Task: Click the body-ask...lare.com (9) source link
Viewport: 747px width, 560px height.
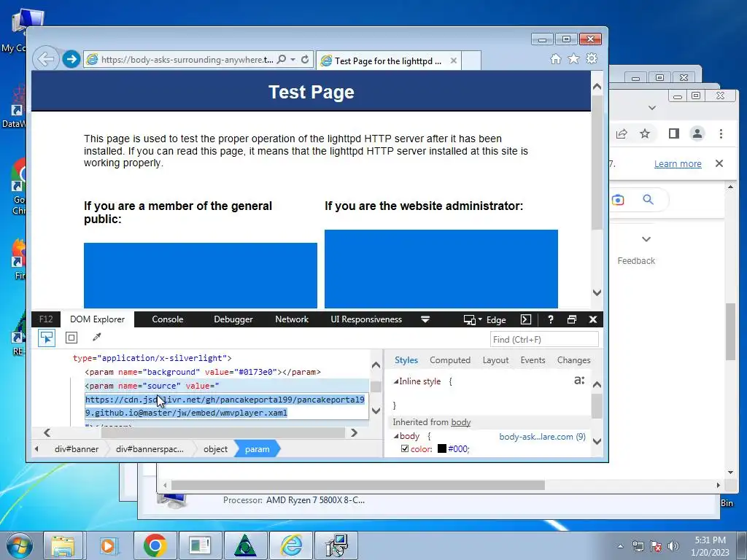Action: (542, 437)
